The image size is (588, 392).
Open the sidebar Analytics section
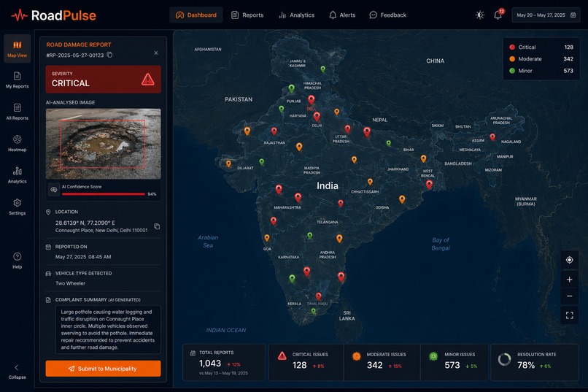click(18, 174)
